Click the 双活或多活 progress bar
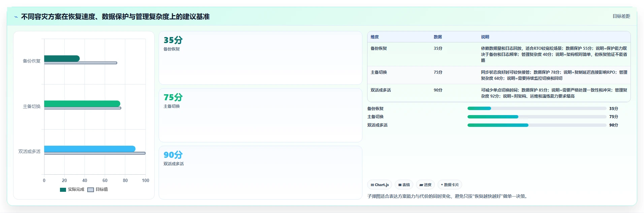This screenshot has height=213, width=644. [x=537, y=125]
